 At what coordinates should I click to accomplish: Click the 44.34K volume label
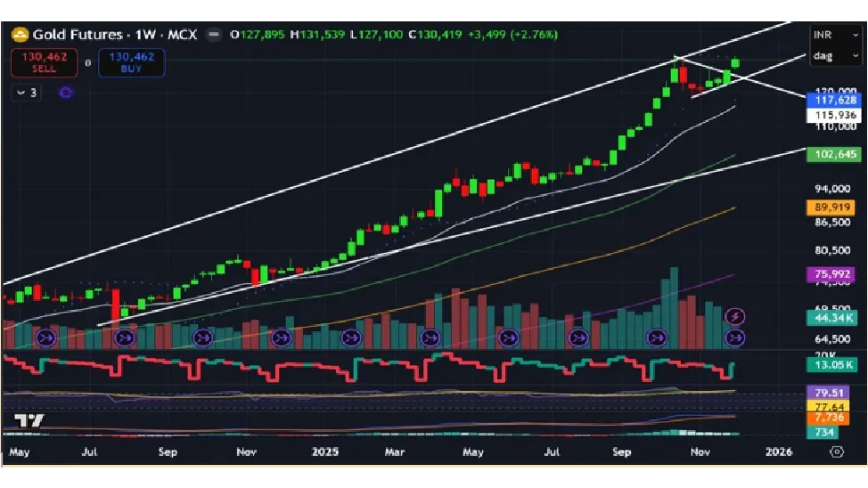tap(831, 318)
